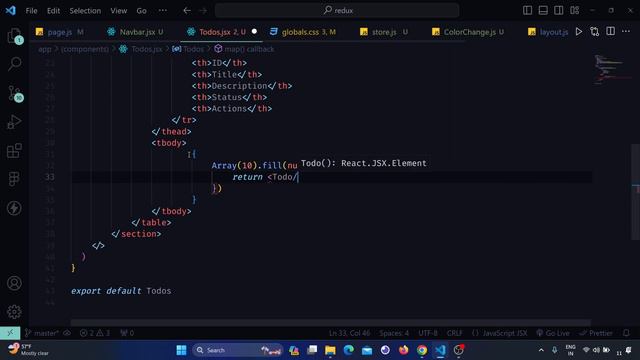
Task: Open the Go menu
Action: point(142,11)
